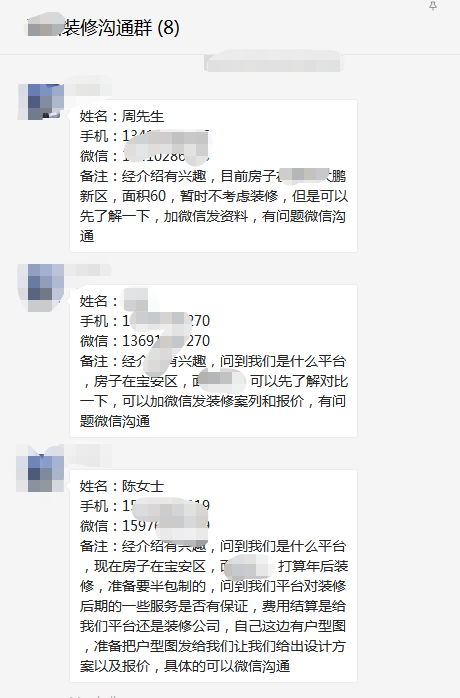Image resolution: width=460 pixels, height=698 pixels.
Task: Click the pin icon above the chat
Action: 432,6
